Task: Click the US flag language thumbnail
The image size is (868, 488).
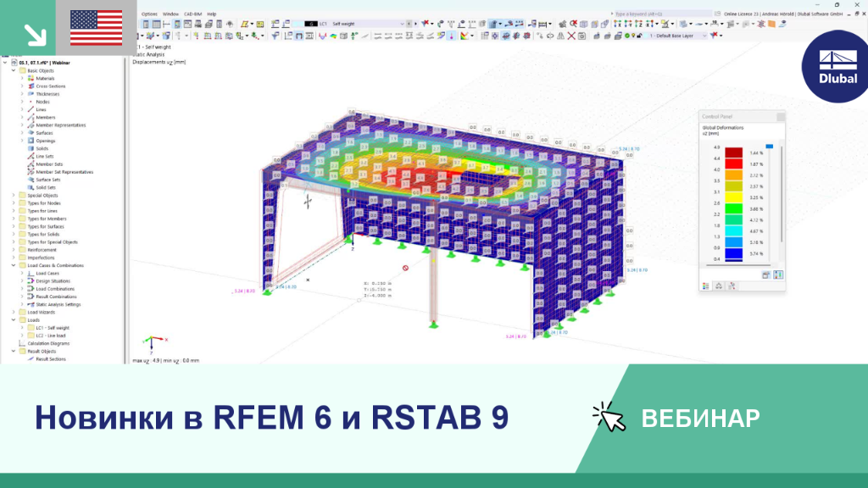Action: (x=97, y=28)
